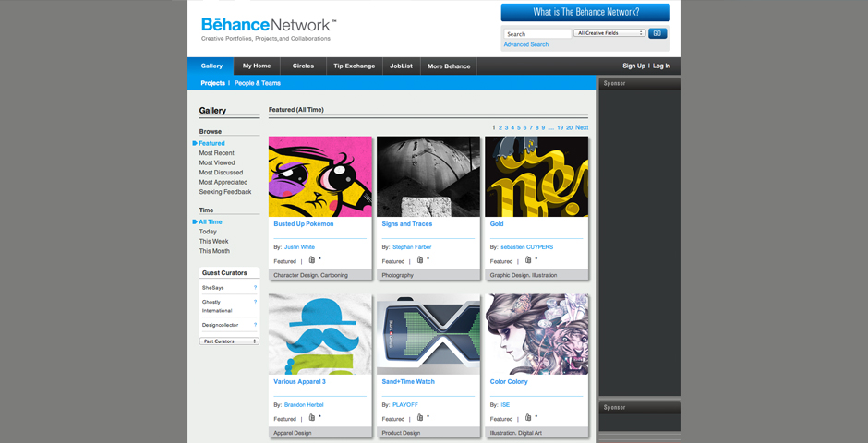Open the SheSays guest curator
Image resolution: width=868 pixels, height=443 pixels.
(x=212, y=288)
